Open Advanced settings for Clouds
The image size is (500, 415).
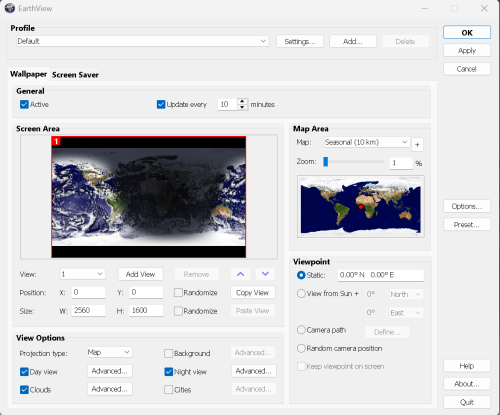tap(110, 389)
